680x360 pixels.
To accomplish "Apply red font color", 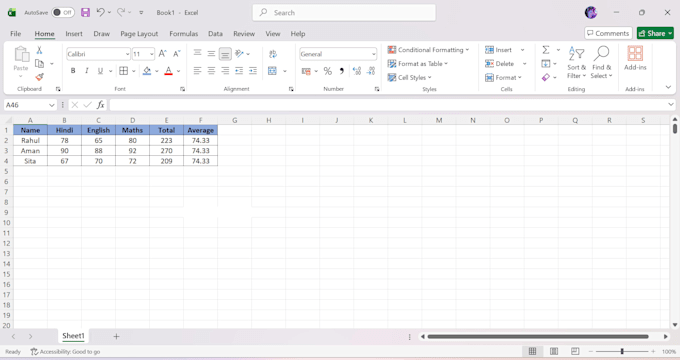I will click(169, 71).
